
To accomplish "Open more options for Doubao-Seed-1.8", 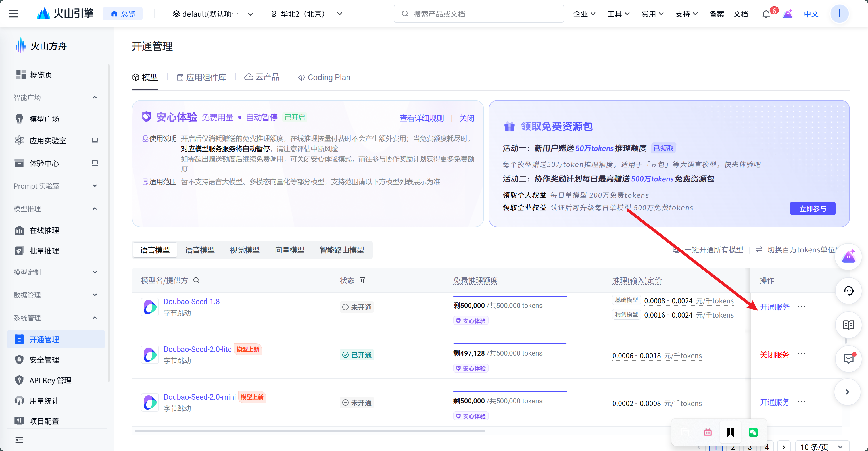I will click(802, 306).
